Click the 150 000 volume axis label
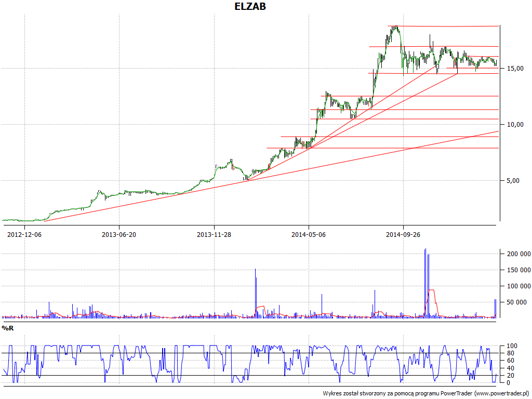This screenshot has width=532, height=399. click(x=519, y=270)
